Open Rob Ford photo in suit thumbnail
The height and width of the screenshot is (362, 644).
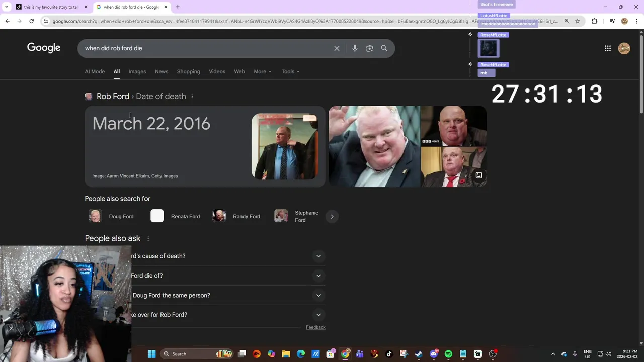(285, 146)
